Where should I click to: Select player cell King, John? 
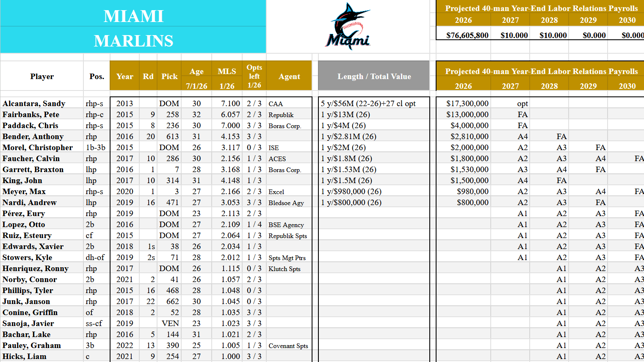click(x=42, y=180)
